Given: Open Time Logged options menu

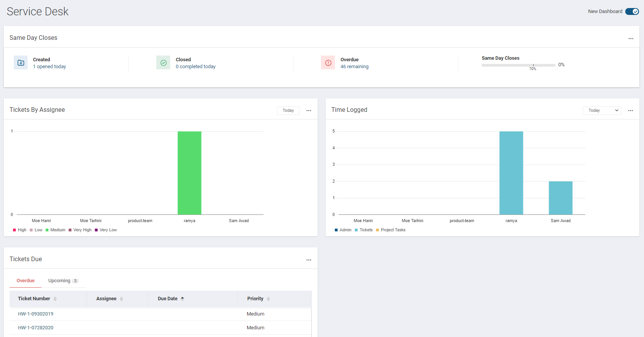Looking at the screenshot, I should coord(631,110).
